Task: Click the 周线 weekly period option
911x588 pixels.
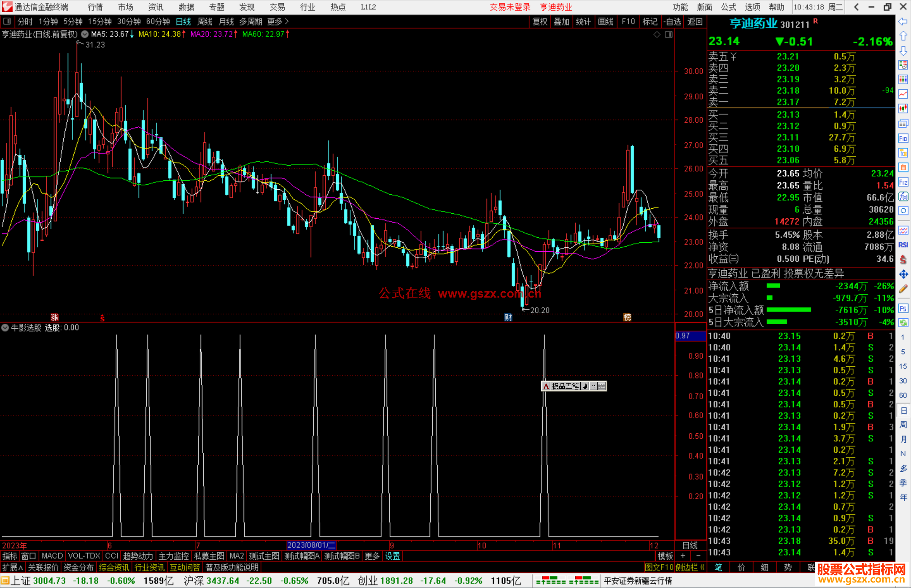Action: pos(205,21)
